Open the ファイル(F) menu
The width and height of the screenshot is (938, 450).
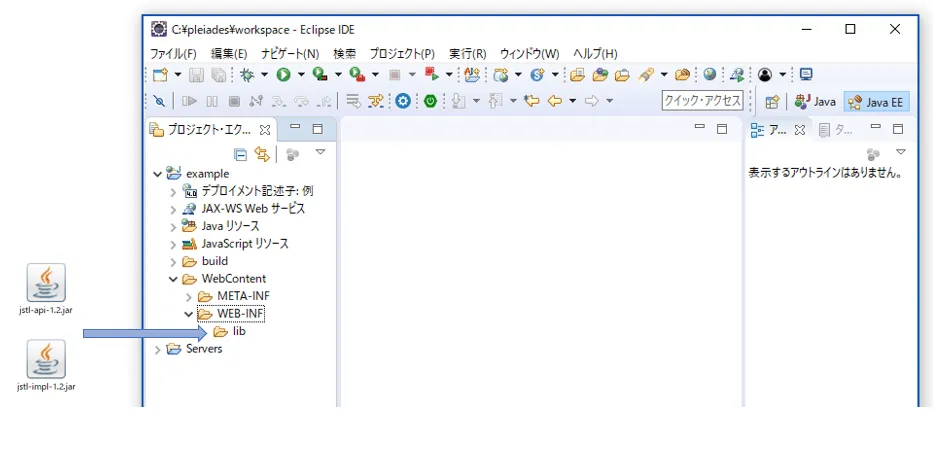tap(173, 53)
